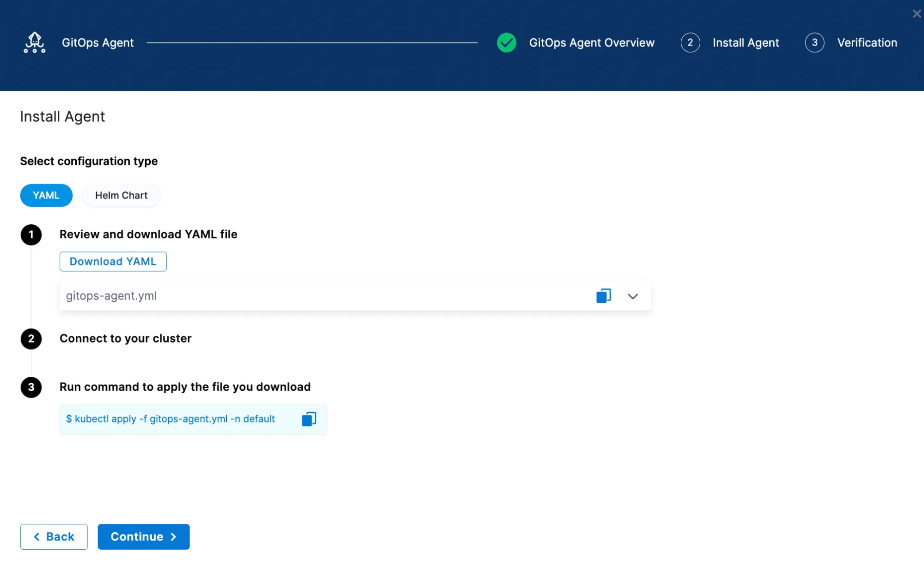Viewport: 924px width, 565px height.
Task: Go to GitOps Agent Overview step
Action: [592, 43]
